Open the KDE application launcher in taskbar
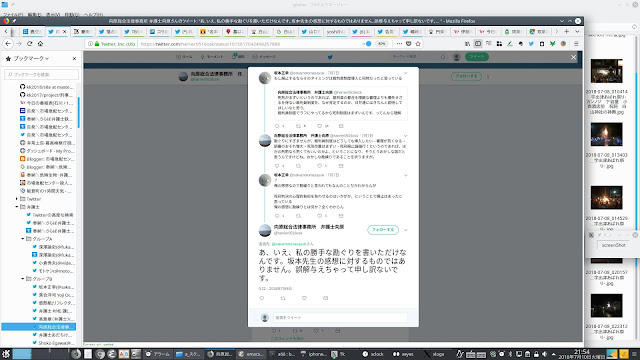 (6, 354)
